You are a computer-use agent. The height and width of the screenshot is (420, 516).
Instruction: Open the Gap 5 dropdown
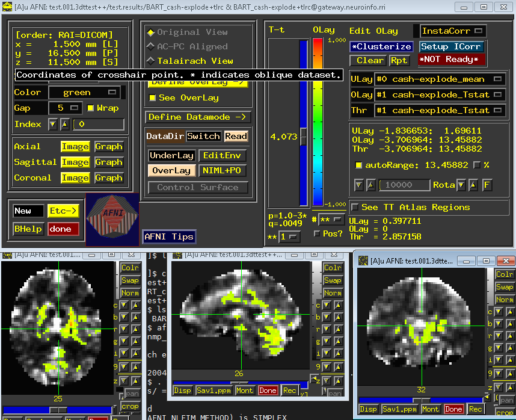(65, 108)
